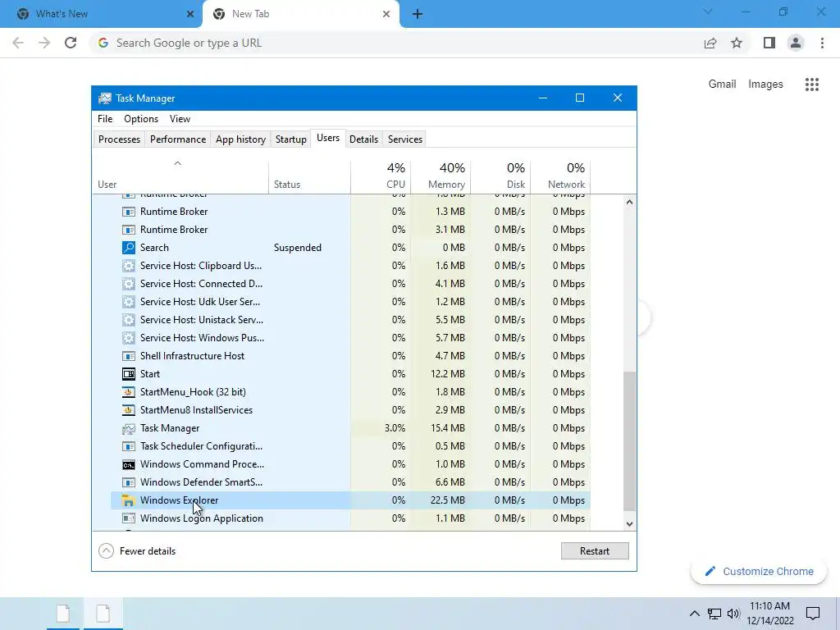Bookmark this tab with the star icon

[x=737, y=43]
